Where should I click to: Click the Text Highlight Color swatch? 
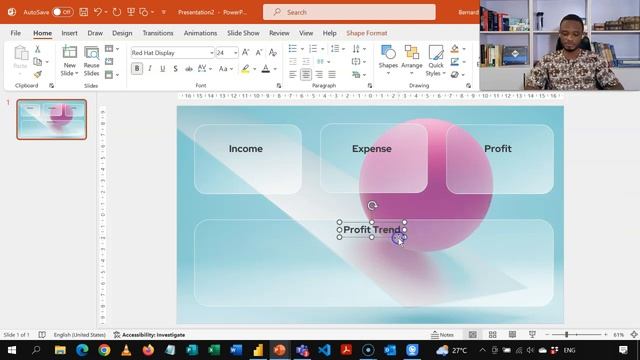[x=245, y=69]
